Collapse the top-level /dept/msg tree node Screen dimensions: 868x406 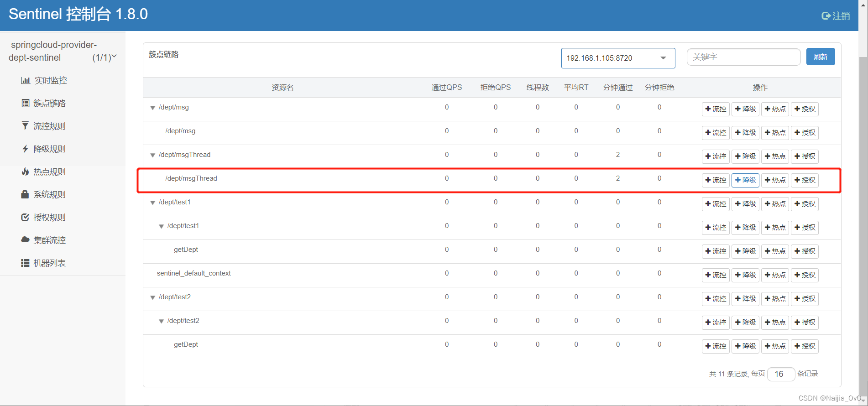153,108
